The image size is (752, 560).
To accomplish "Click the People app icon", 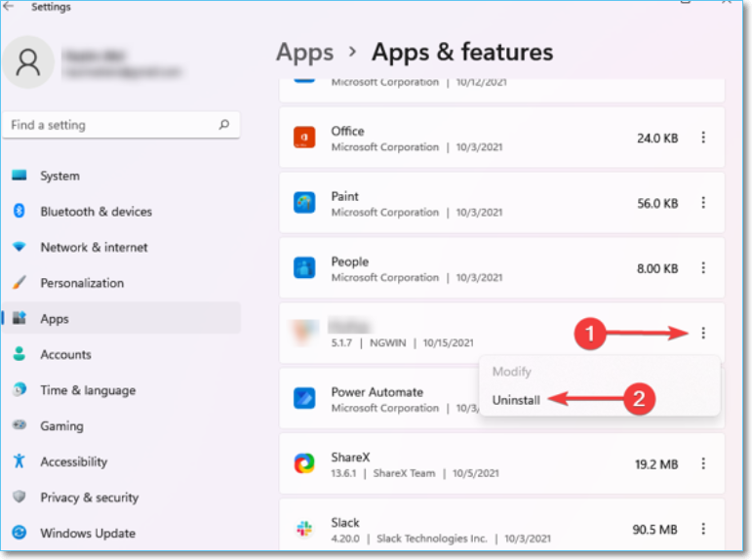I will 304,268.
